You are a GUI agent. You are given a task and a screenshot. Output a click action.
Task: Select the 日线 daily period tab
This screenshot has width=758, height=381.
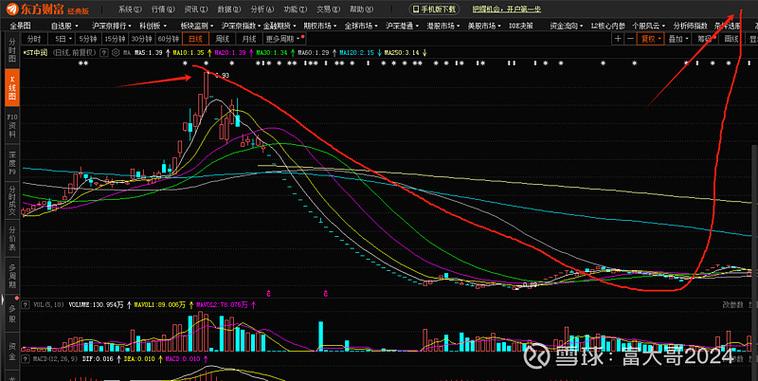coord(195,39)
